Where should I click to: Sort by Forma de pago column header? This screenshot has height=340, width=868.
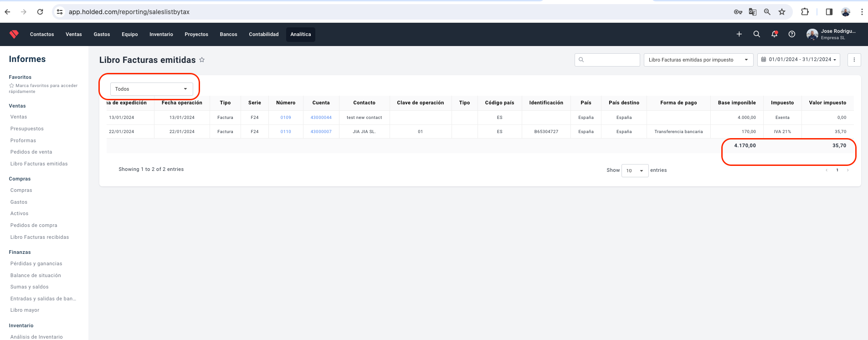coord(678,103)
